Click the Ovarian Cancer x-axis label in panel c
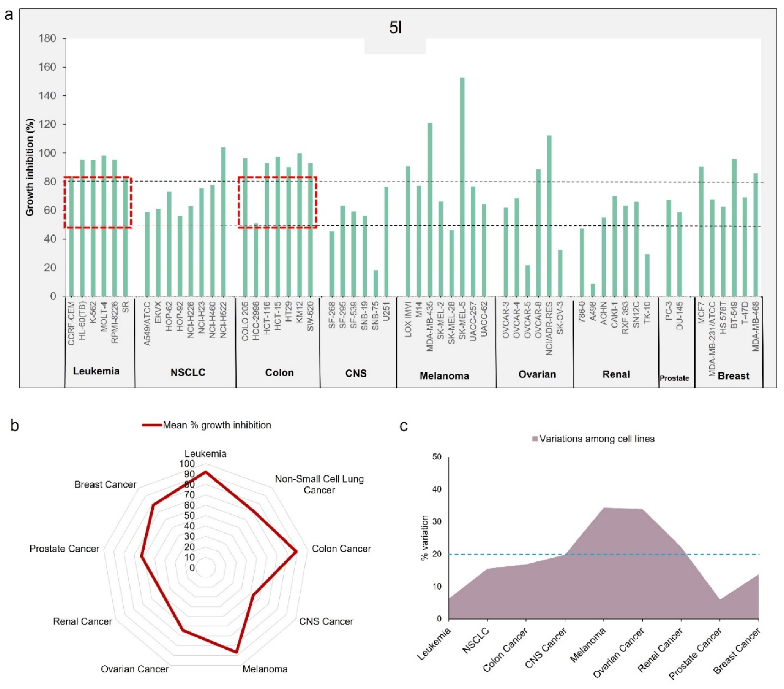Viewport: 784px width, 689px height. [x=618, y=653]
